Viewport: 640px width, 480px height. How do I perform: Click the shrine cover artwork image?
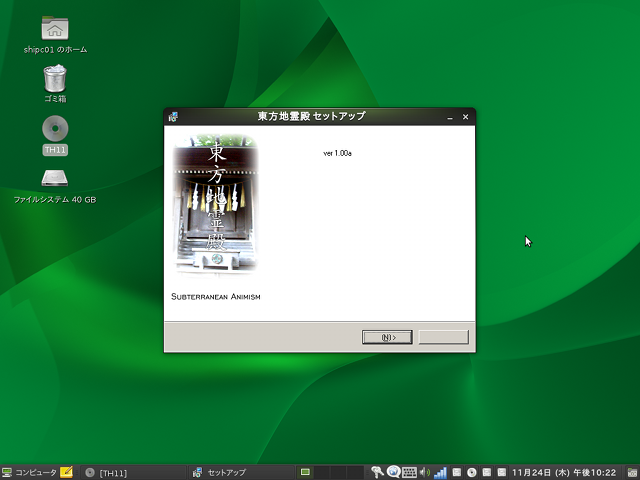pyautogui.click(x=216, y=204)
